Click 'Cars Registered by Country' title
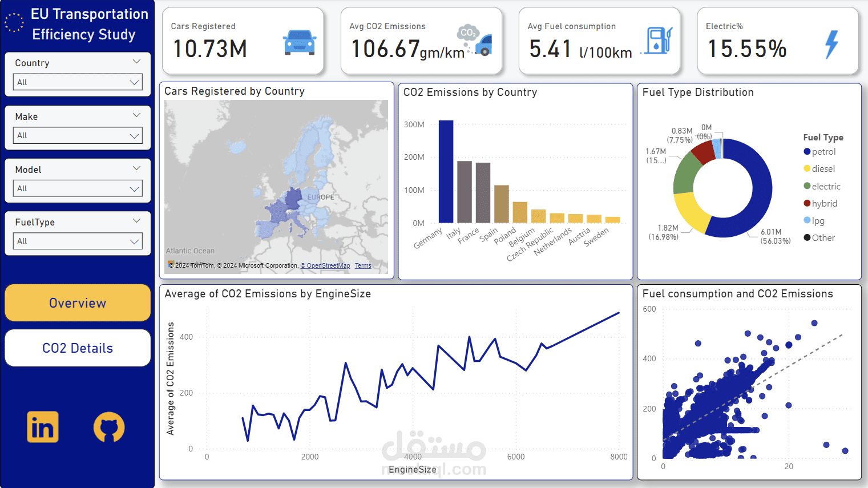Screen dimensions: 868x488 [x=235, y=91]
